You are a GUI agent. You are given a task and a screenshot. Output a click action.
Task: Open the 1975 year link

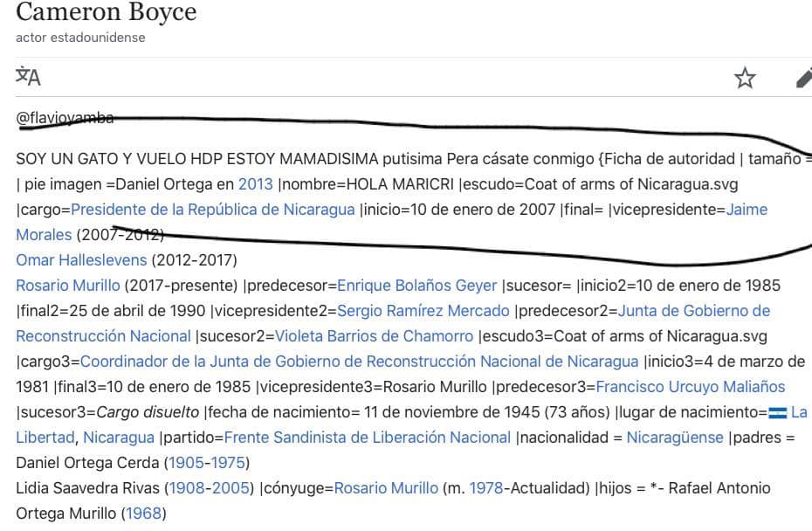click(228, 463)
